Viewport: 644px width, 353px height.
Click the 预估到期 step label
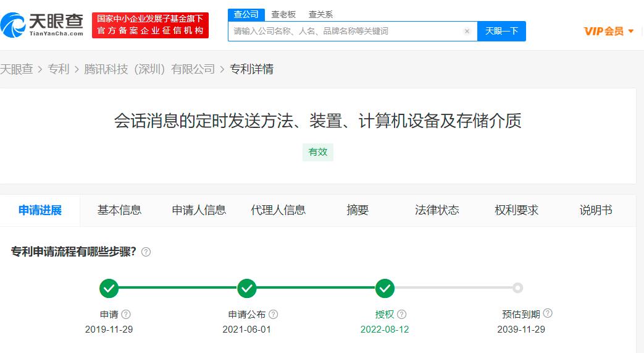[521, 314]
